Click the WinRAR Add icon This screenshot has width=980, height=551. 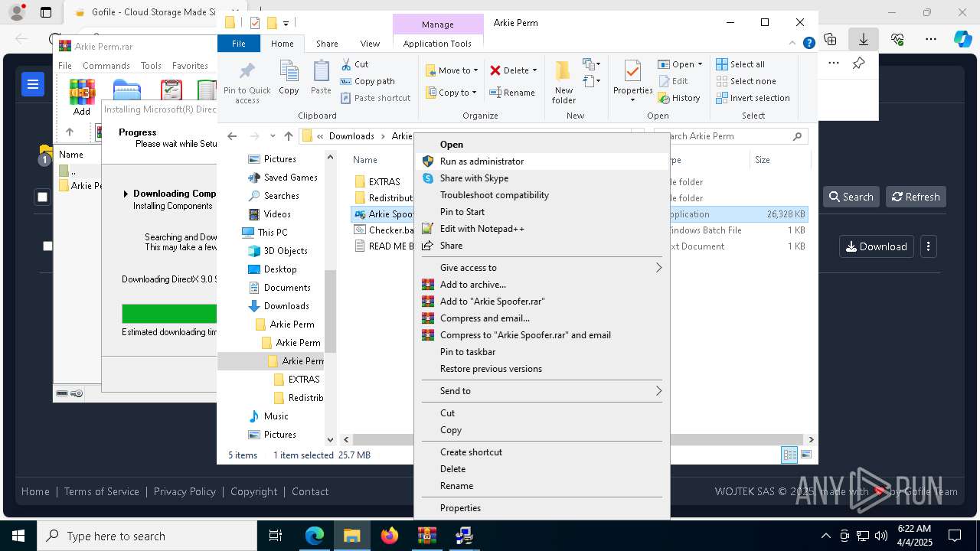click(x=82, y=97)
